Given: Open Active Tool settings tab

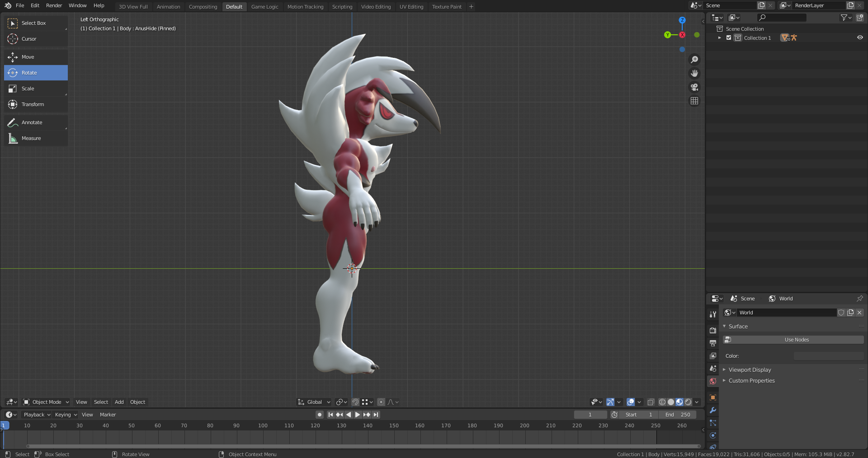Looking at the screenshot, I should [x=713, y=314].
